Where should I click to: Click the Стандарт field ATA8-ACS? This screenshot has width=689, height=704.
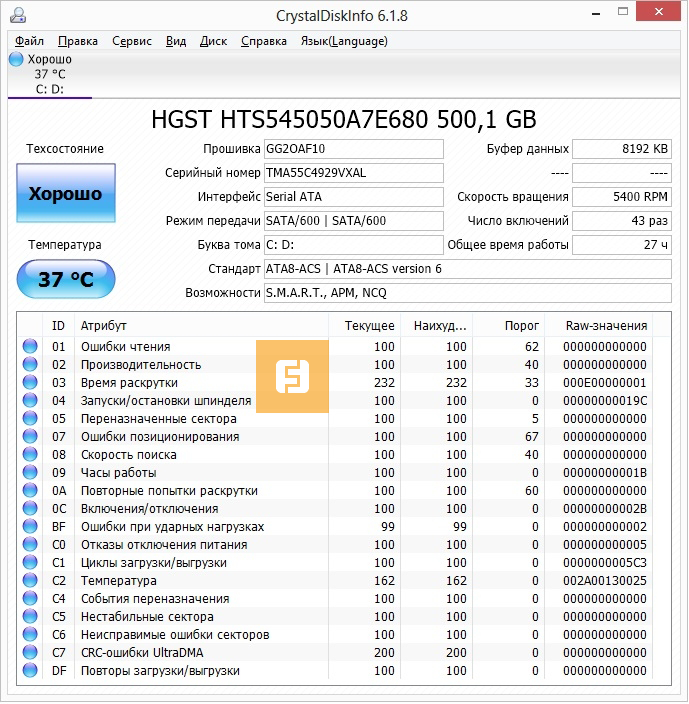click(468, 268)
